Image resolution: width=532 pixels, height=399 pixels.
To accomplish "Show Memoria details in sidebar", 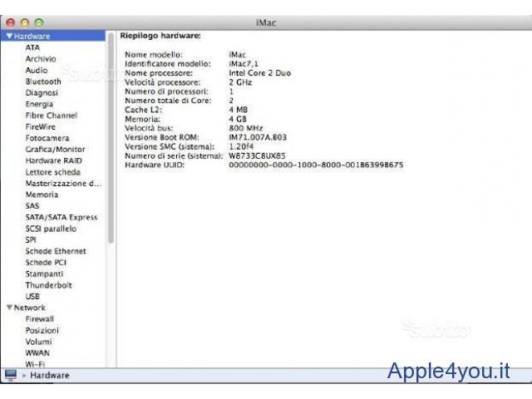I will pyautogui.click(x=42, y=195).
